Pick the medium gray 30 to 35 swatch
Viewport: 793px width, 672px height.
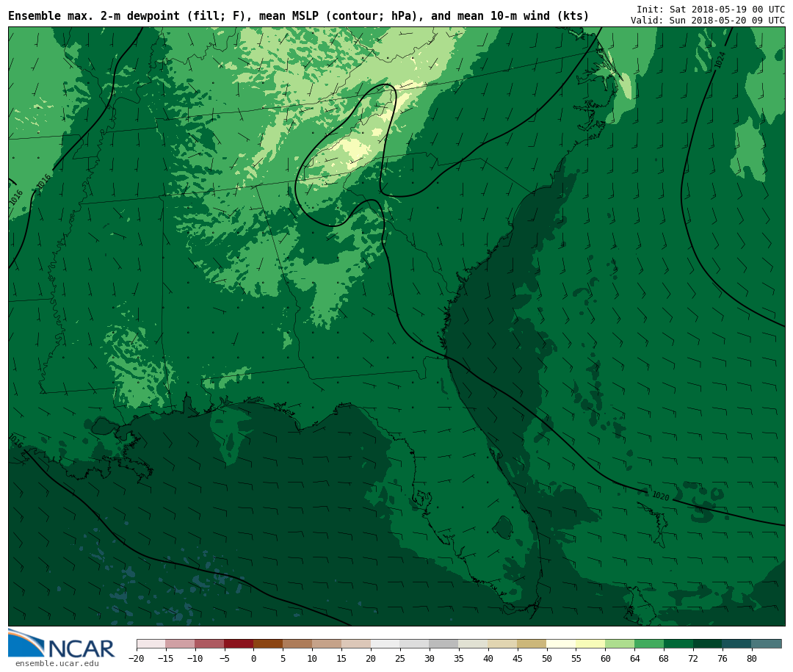click(x=444, y=644)
